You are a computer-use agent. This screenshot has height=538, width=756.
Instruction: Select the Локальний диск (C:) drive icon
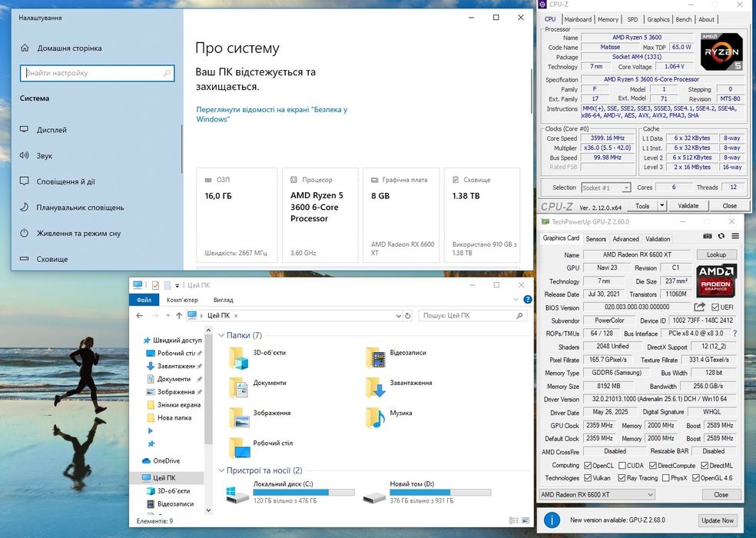[x=237, y=494]
